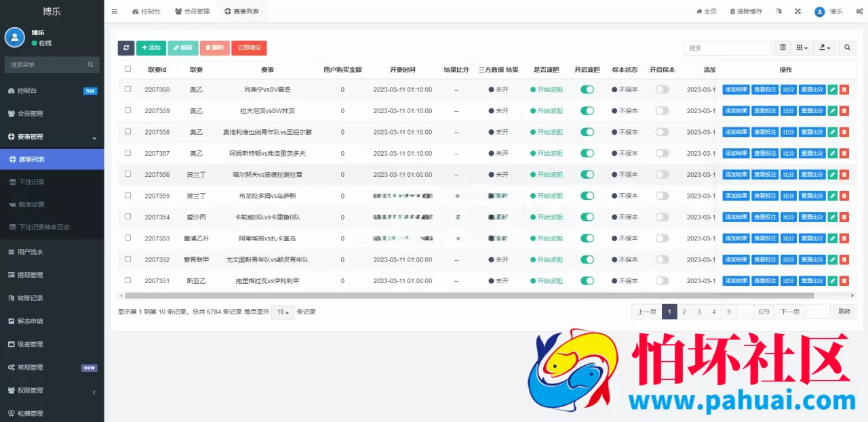The image size is (868, 422).
Task: Toggle 开启保本 switch for row 2207352
Action: pos(662,259)
